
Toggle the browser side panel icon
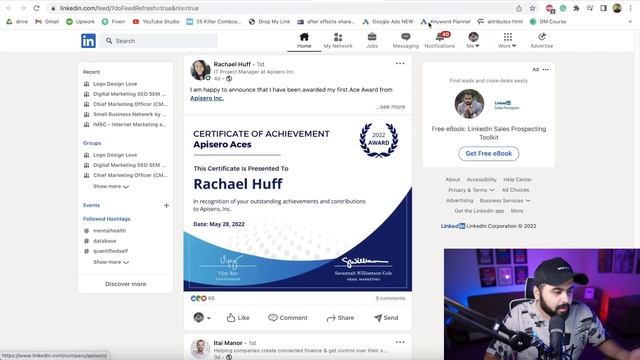(x=603, y=8)
